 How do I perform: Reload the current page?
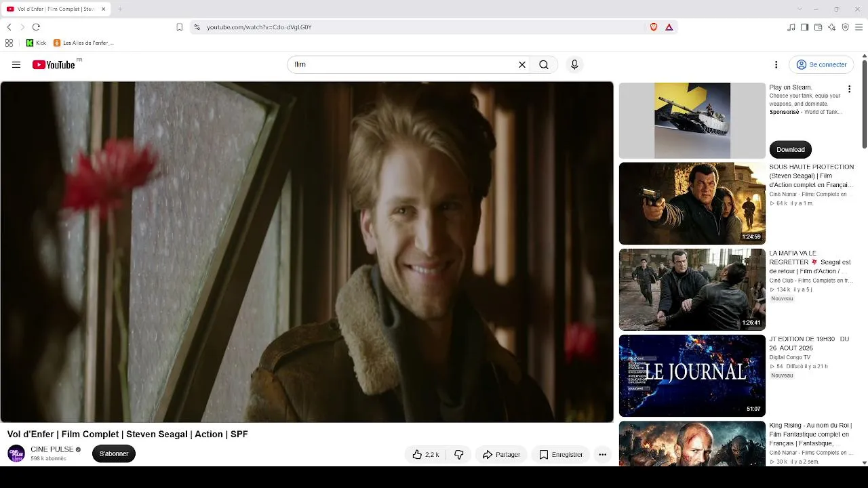[x=36, y=27]
